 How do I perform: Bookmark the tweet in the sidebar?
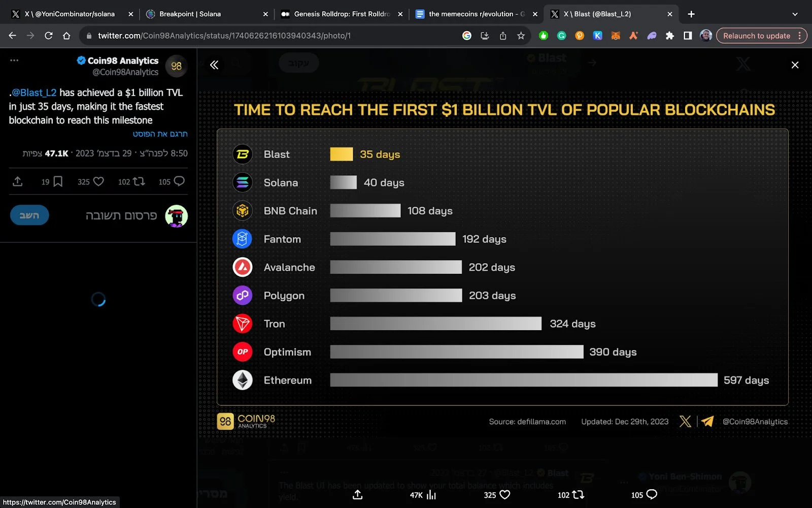click(x=58, y=181)
